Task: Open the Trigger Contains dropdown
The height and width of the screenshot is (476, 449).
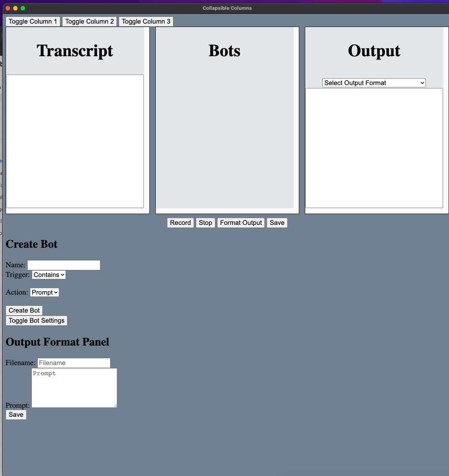Action: [49, 275]
